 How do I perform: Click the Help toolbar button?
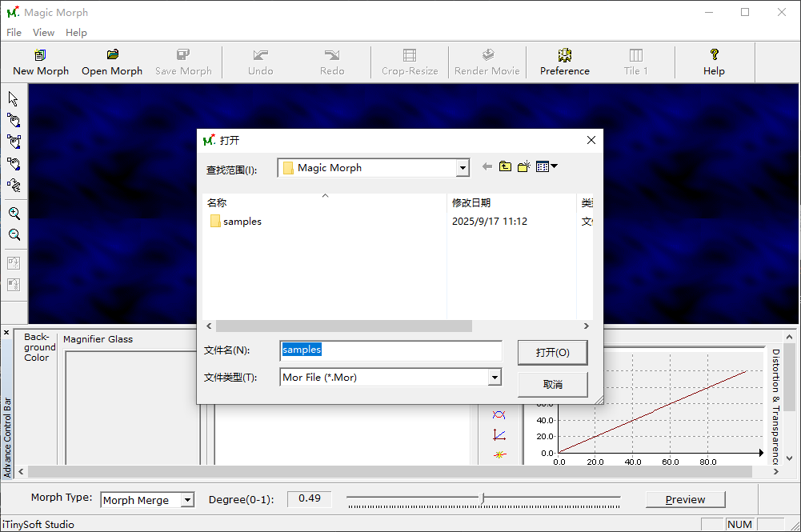coord(714,62)
